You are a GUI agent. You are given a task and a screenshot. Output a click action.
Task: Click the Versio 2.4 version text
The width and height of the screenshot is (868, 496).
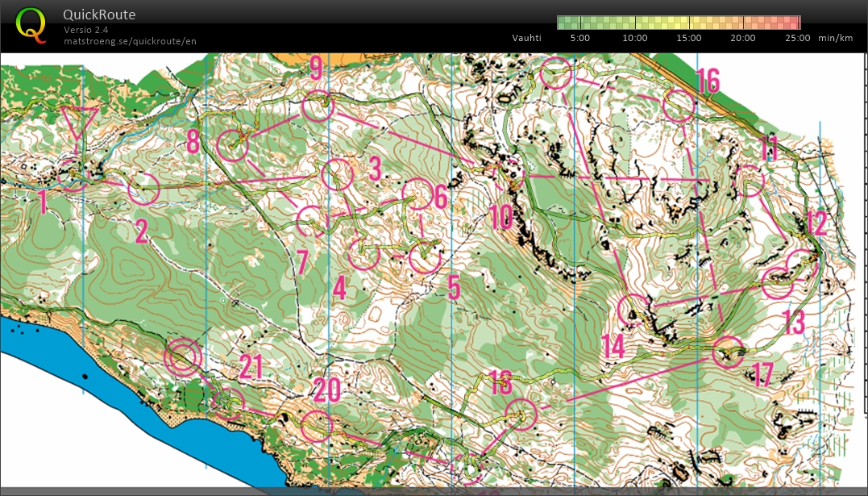pos(85,30)
